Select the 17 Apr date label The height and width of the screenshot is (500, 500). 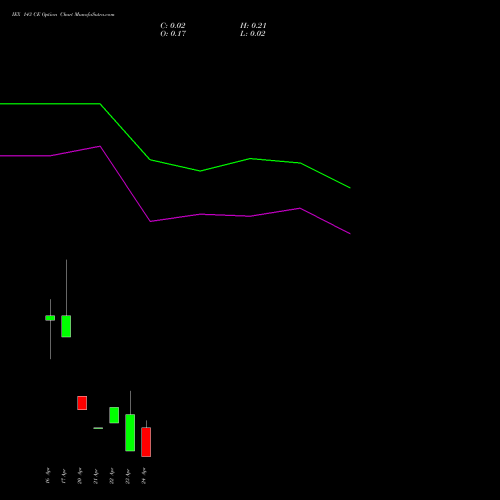tap(64, 476)
